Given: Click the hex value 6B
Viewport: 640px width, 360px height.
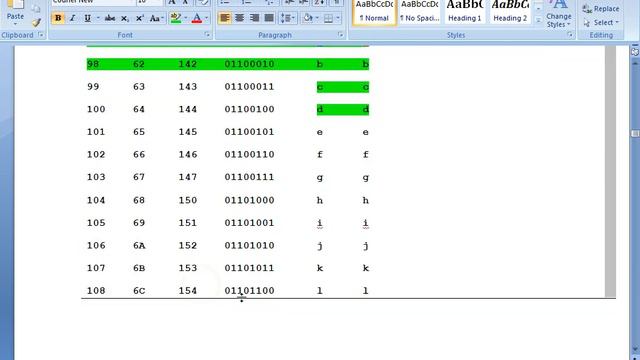Looking at the screenshot, I should coord(139,268).
